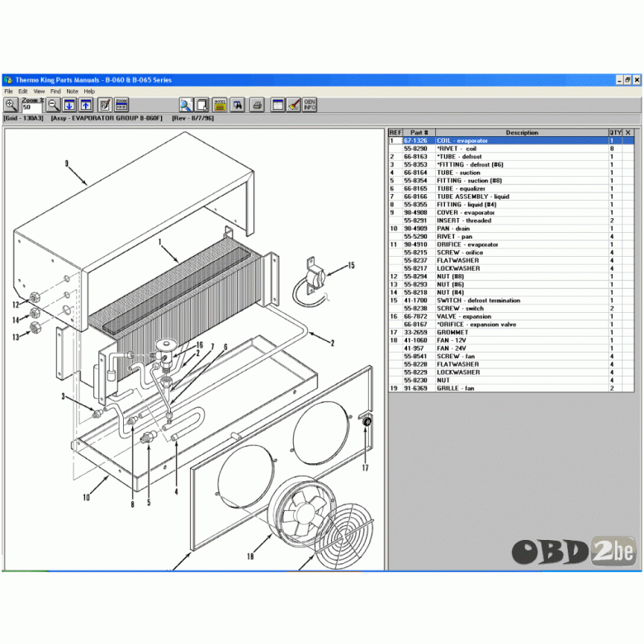
Task: Open the Find menu
Action: [55, 91]
